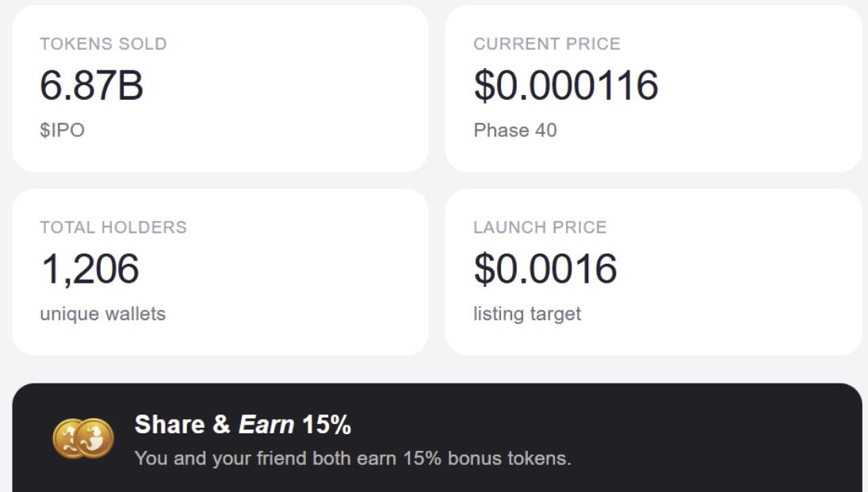
Task: Click the italic Earn word in heading
Action: coord(266,425)
